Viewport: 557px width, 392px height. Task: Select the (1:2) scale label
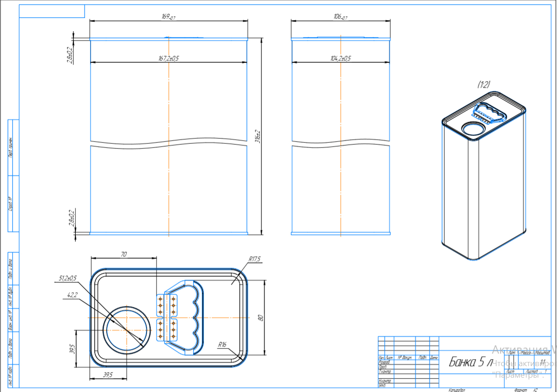[x=484, y=84]
